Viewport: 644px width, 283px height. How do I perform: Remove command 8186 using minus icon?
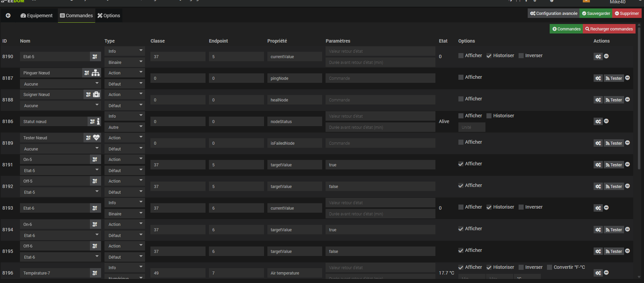pos(606,121)
